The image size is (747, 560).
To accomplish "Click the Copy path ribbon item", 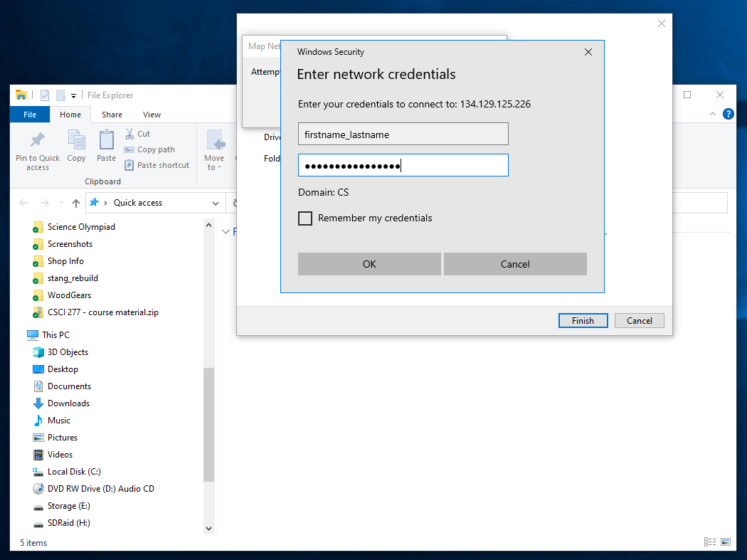I will [x=150, y=149].
